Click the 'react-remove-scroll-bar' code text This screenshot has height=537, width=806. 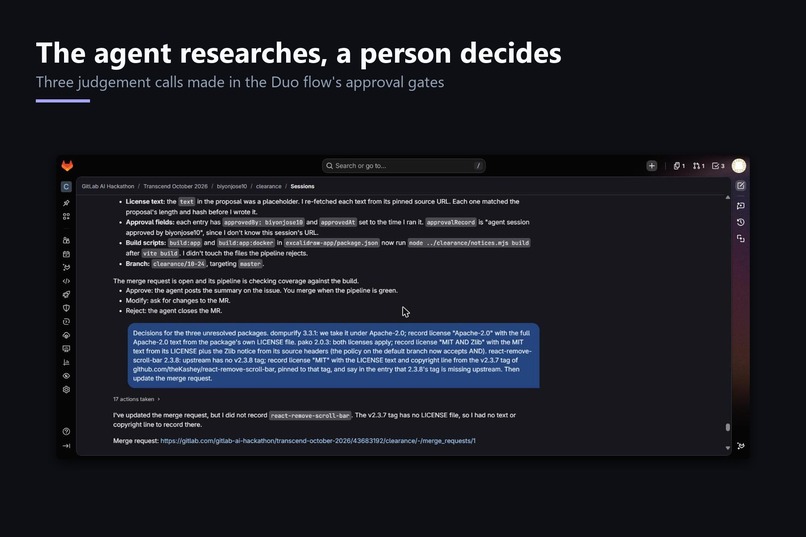tap(310, 415)
